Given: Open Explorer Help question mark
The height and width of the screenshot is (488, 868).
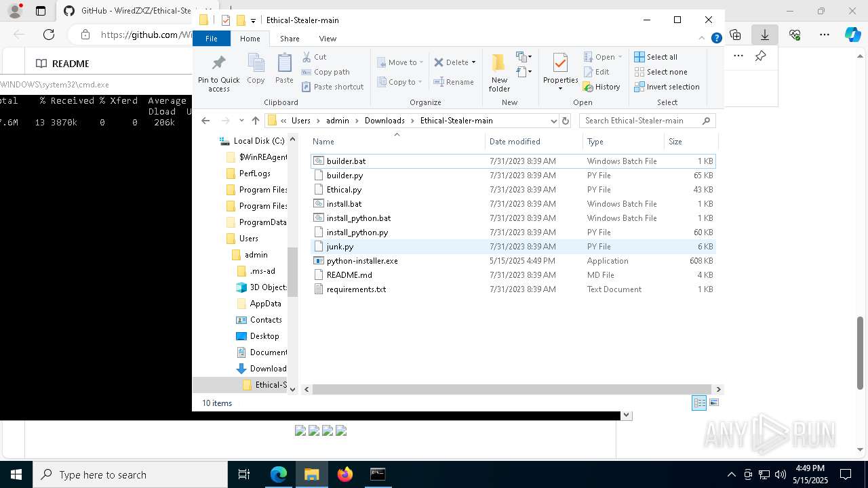Looking at the screenshot, I should pyautogui.click(x=716, y=38).
